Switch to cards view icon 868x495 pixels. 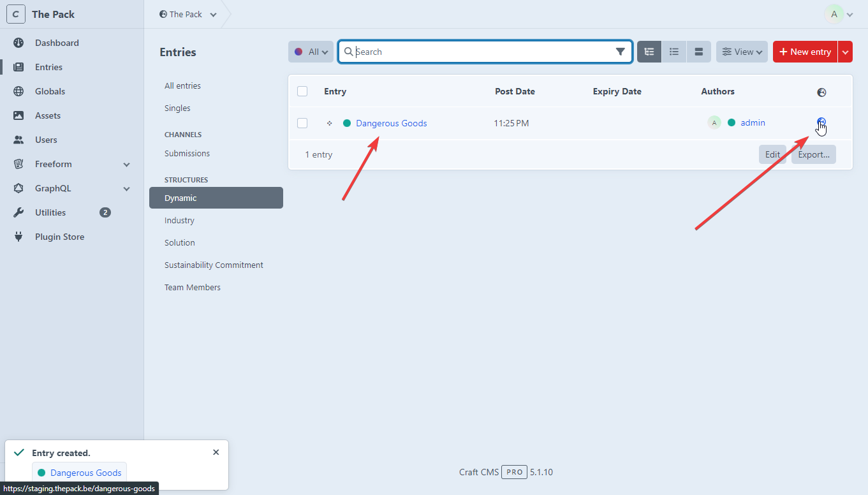698,52
